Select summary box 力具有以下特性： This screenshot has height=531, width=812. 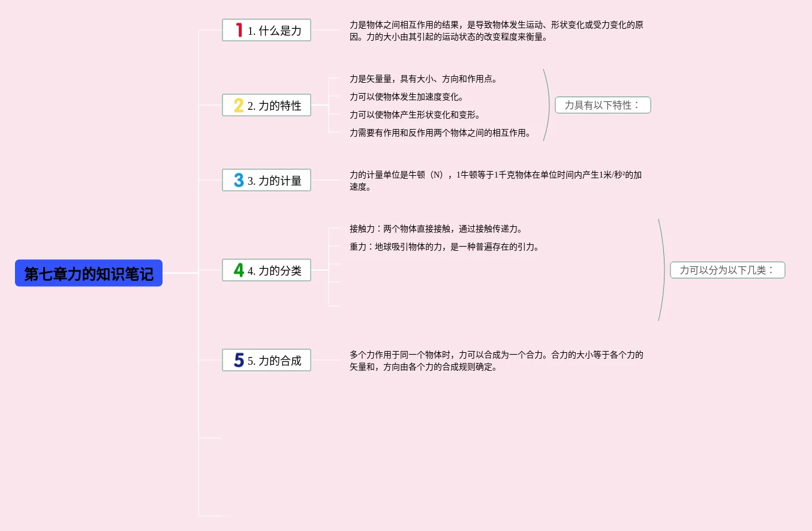point(603,105)
